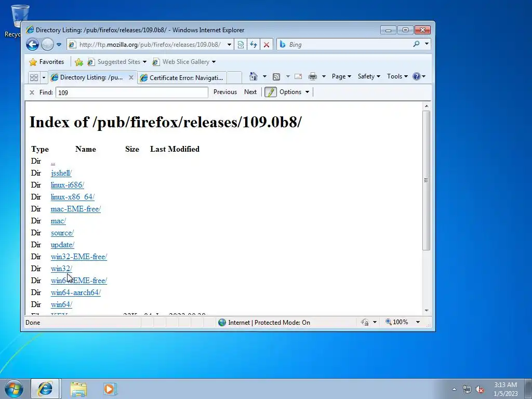Click the Read Mail icon
The height and width of the screenshot is (399, 532).
298,76
